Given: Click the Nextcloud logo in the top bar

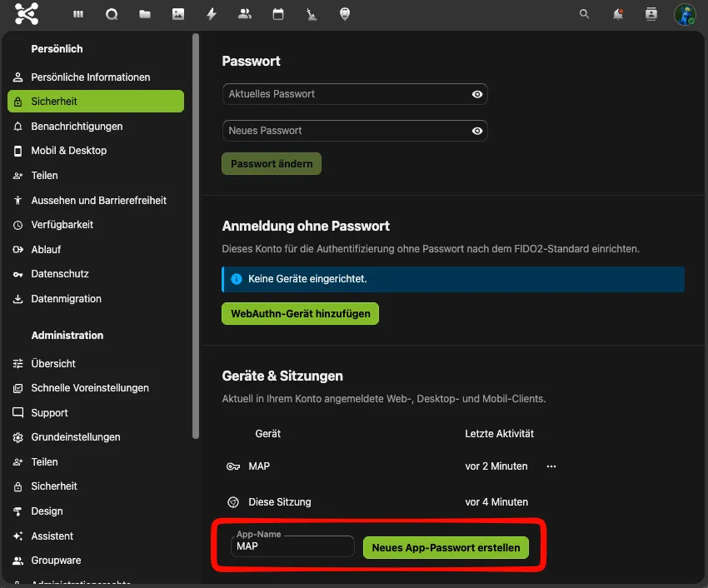Looking at the screenshot, I should coord(27,13).
